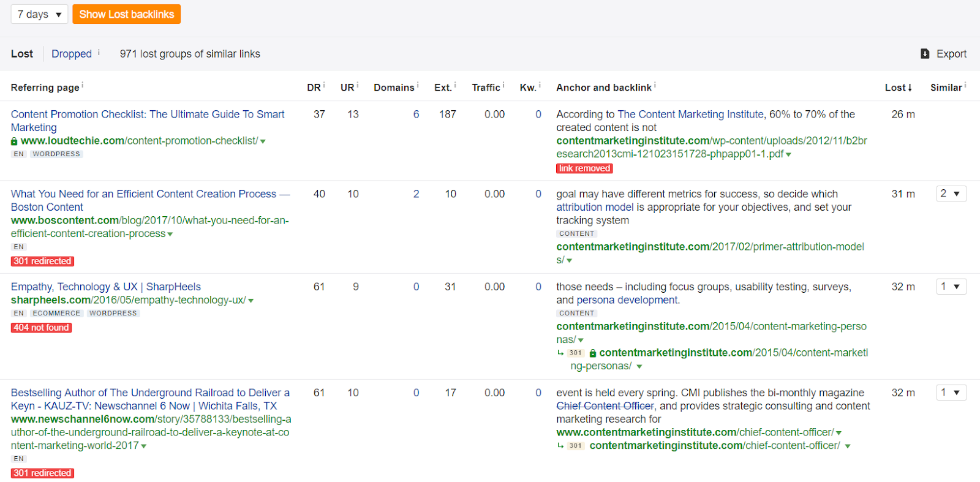Open the Chief Content Officer strikethrough anchor
Image resolution: width=980 pixels, height=482 pixels.
(605, 406)
